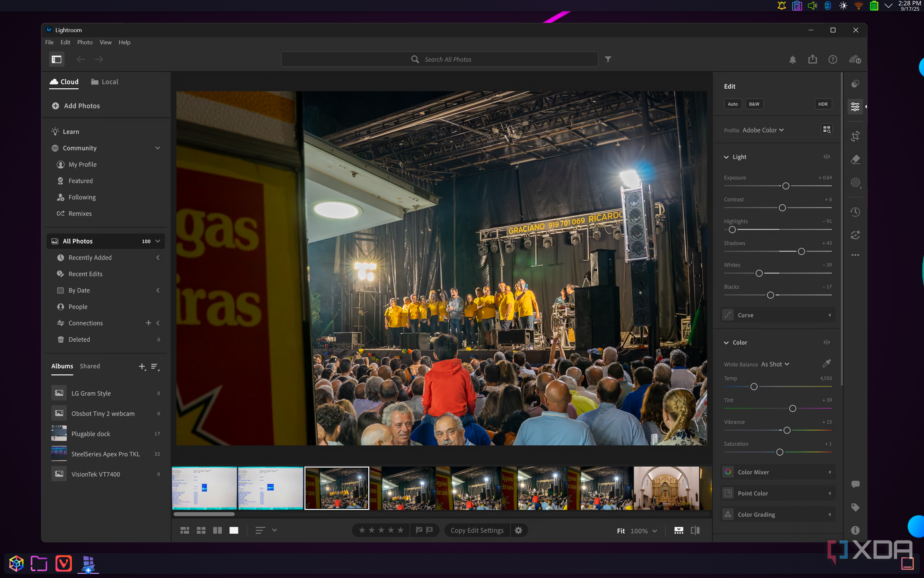Open the help question mark icon
The image size is (924, 578).
833,59
